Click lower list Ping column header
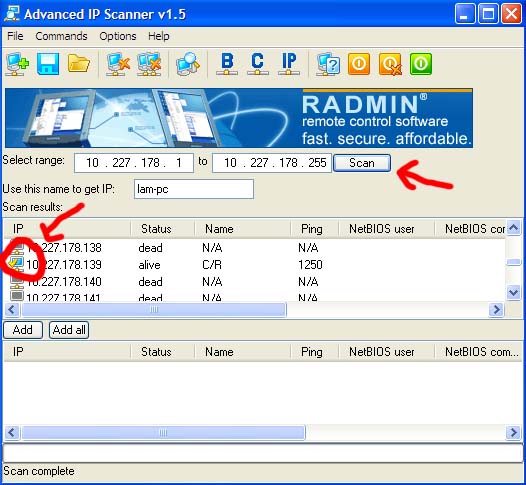 315,352
